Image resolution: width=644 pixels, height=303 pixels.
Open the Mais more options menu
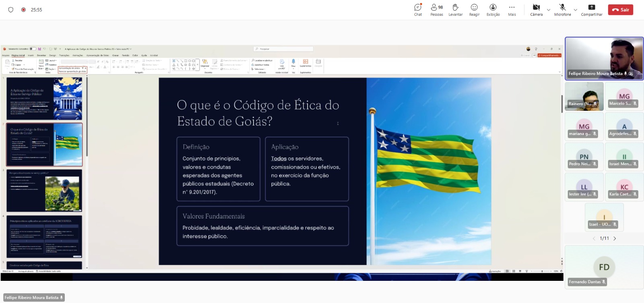point(512,10)
